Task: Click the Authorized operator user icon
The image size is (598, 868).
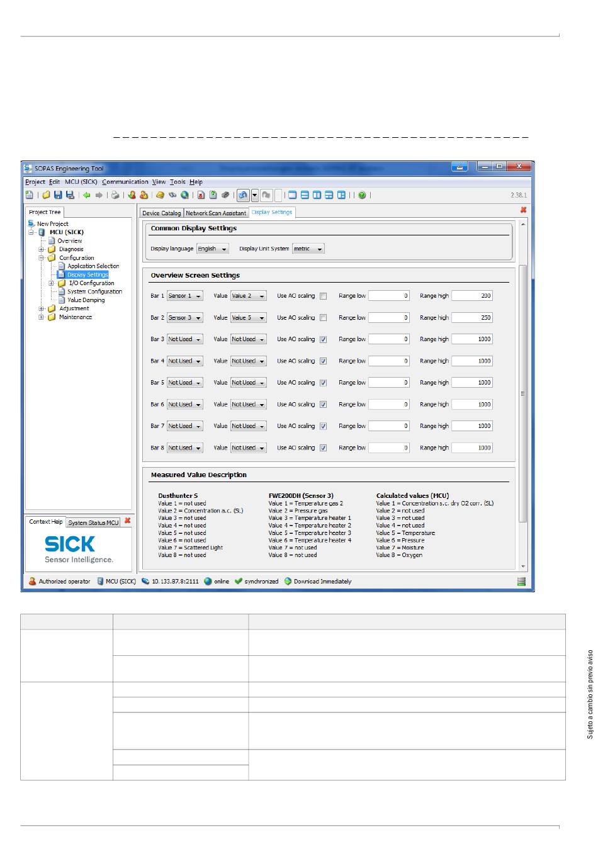Action: (33, 581)
